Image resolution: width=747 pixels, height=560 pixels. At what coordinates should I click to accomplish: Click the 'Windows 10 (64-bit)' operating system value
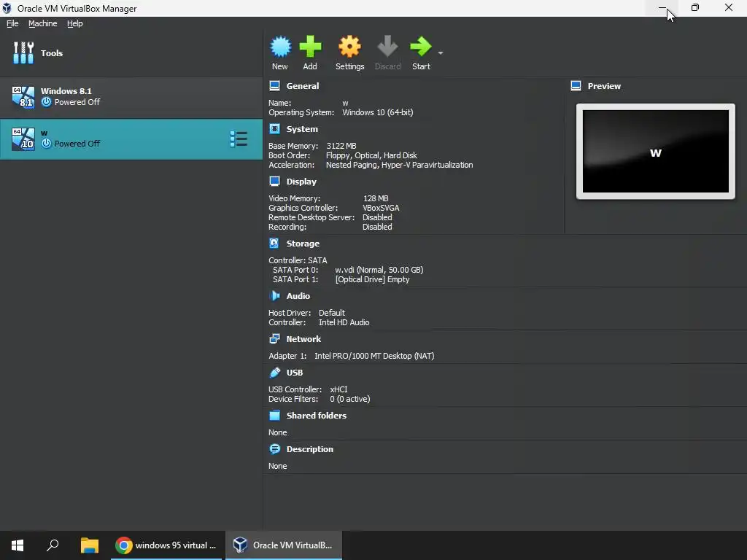click(x=377, y=112)
